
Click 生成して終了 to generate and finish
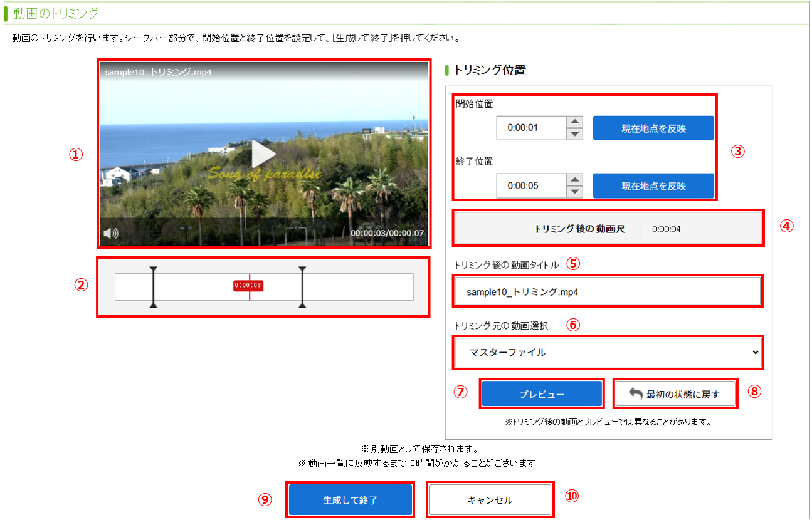coord(351,500)
